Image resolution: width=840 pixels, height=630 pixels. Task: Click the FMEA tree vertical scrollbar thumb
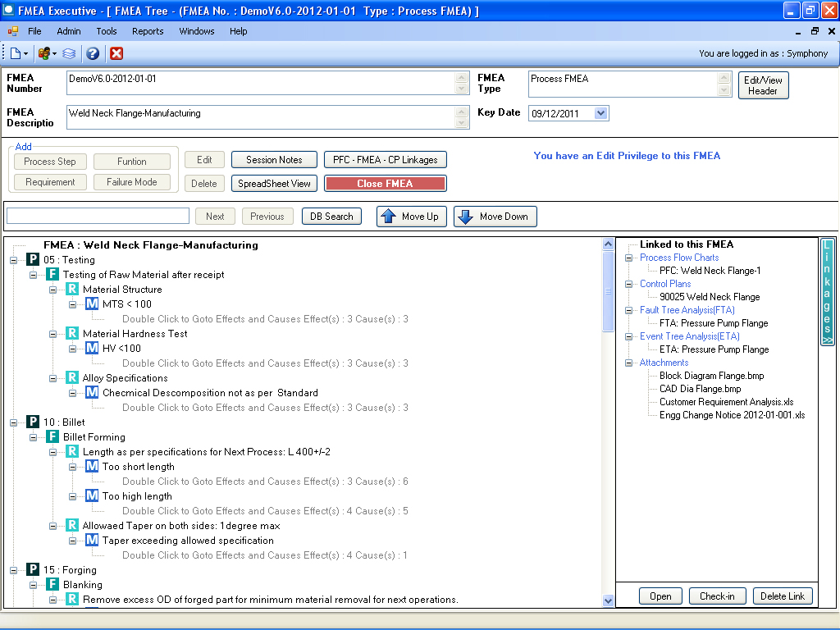[608, 292]
